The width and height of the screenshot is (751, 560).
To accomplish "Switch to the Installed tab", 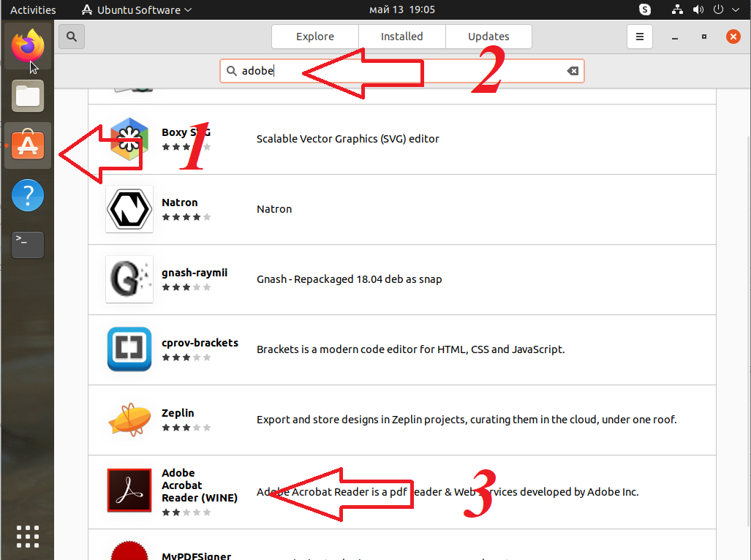I will 401,37.
